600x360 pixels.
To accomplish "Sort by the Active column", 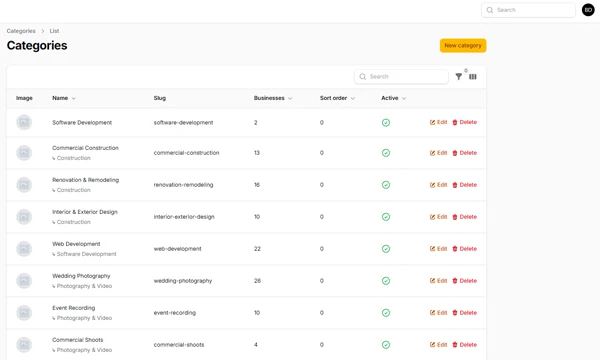I will pos(393,98).
